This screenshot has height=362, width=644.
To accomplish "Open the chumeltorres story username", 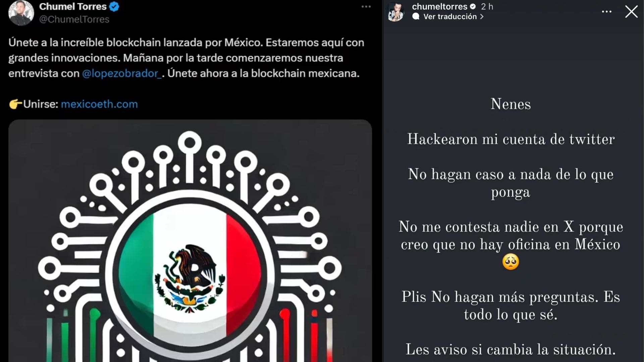I will click(x=439, y=6).
